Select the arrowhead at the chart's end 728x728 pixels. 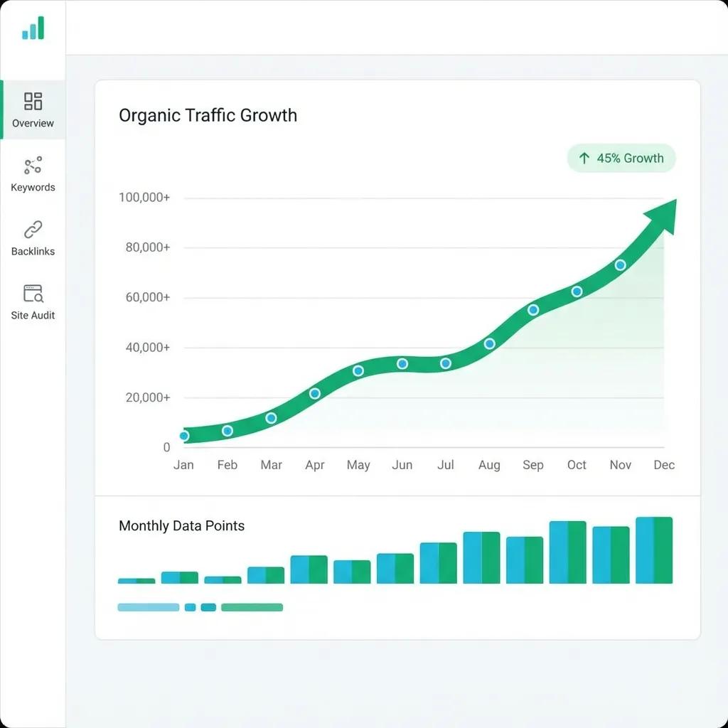coord(661,213)
